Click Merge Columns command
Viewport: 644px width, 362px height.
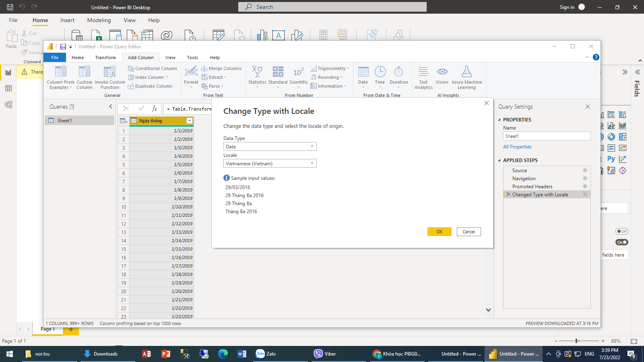221,68
